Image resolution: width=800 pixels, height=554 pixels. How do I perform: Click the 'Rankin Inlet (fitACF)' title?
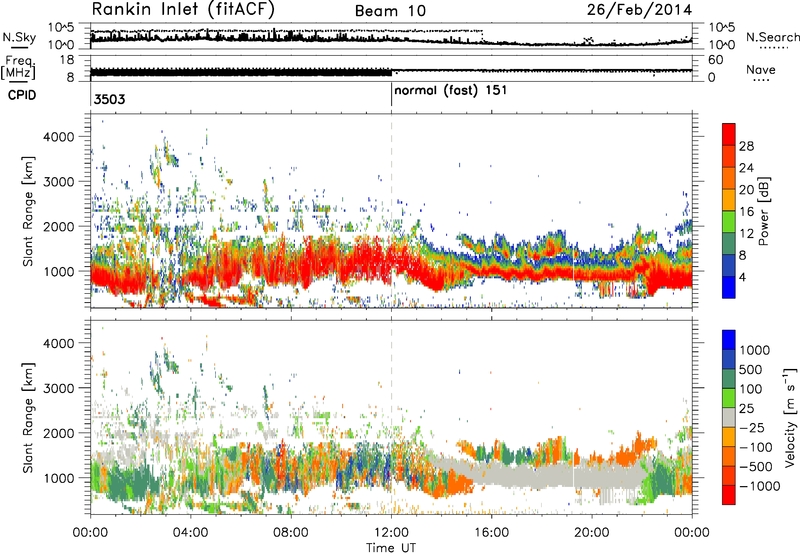tap(183, 9)
